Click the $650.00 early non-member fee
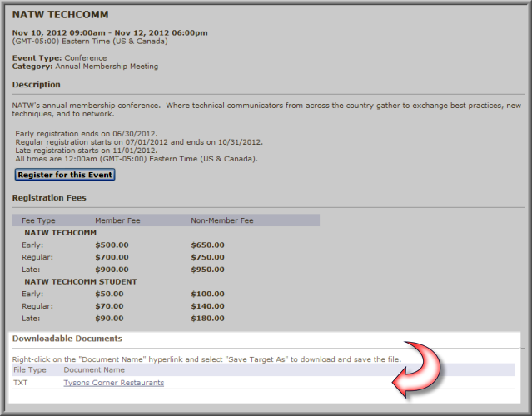The image size is (532, 416). click(x=207, y=245)
